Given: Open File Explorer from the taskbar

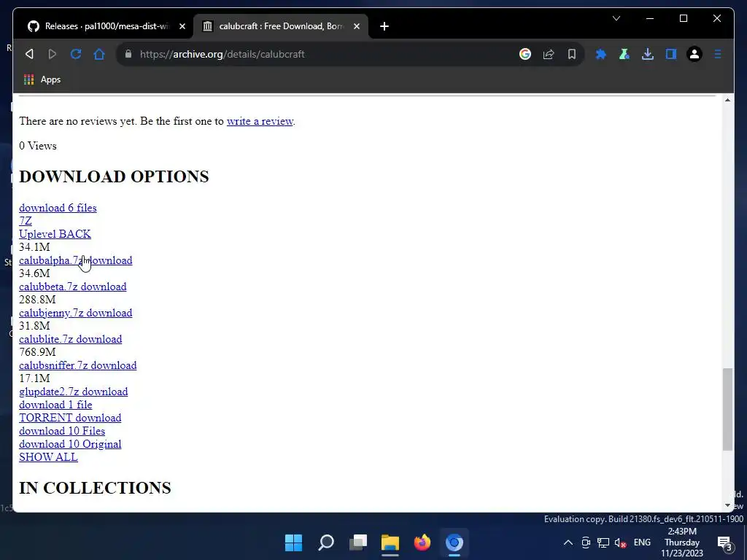Looking at the screenshot, I should pyautogui.click(x=390, y=542).
